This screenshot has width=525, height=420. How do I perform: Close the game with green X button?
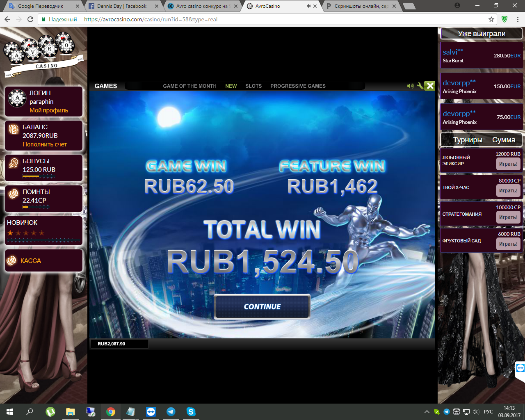pos(429,85)
